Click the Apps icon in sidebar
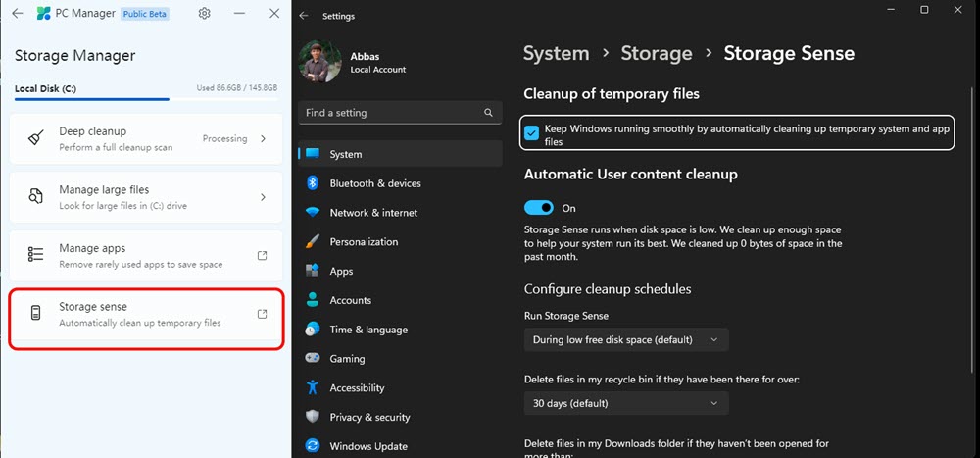Image resolution: width=980 pixels, height=458 pixels. tap(313, 271)
